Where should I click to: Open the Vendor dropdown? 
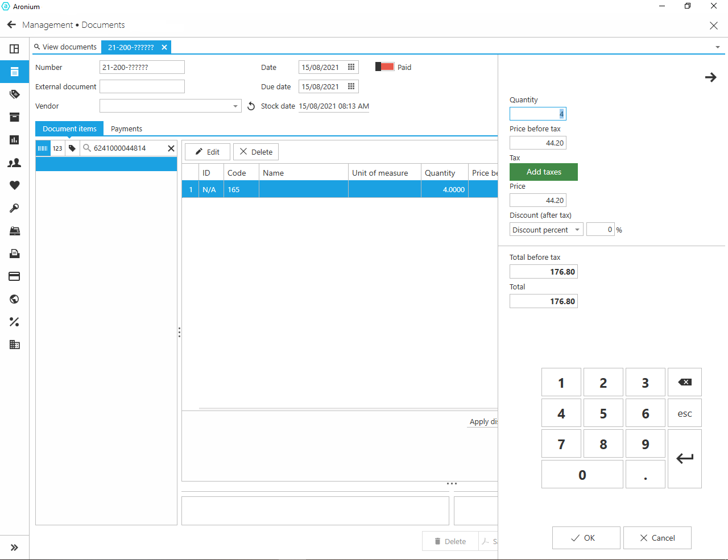[x=235, y=106]
